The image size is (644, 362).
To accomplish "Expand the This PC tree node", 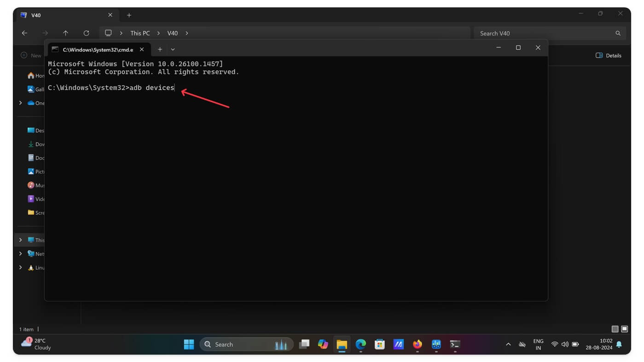I will tap(20, 240).
